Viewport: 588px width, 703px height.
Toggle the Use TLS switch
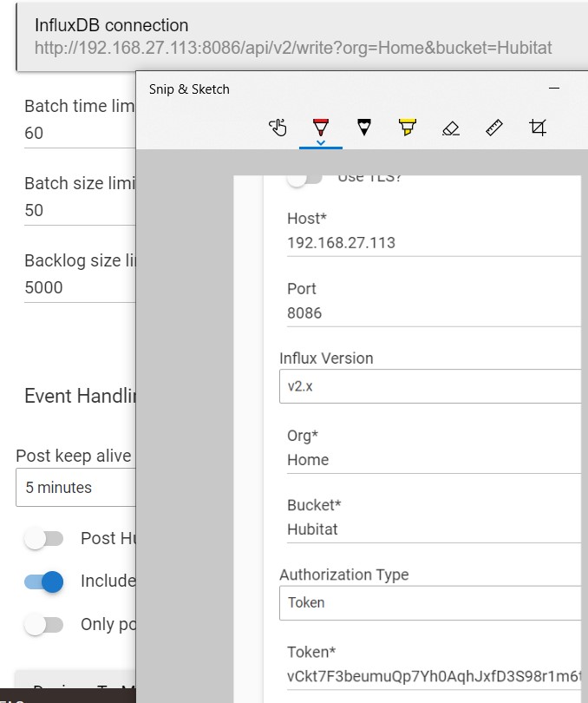pyautogui.click(x=304, y=179)
